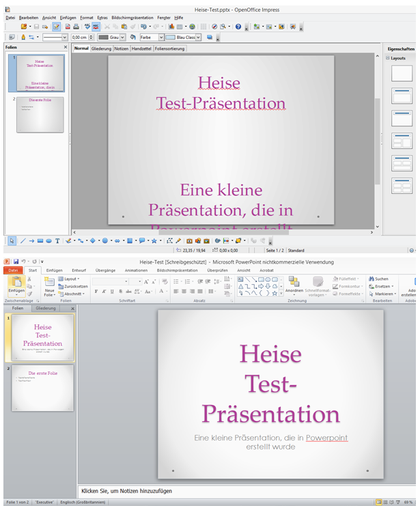Select the Ellipse tool in Impress drawing bar

(48, 241)
